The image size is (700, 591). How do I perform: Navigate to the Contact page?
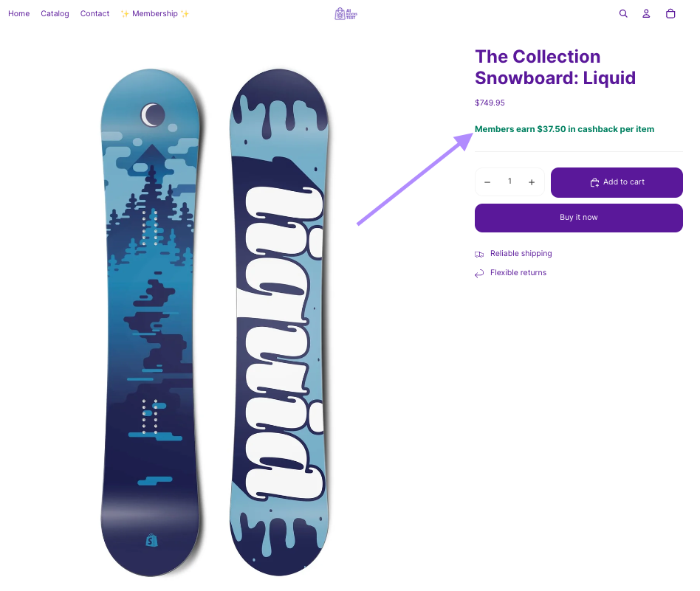click(x=95, y=14)
